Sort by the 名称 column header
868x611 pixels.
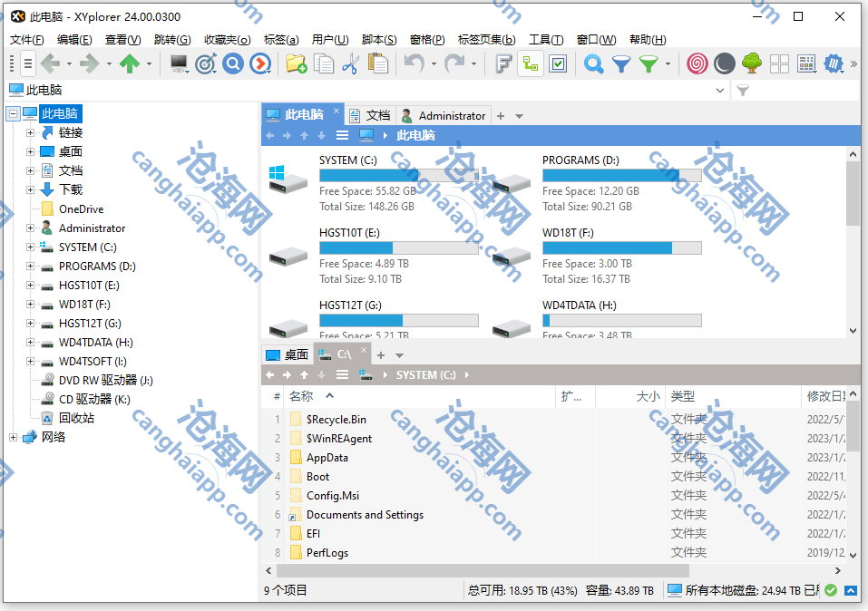pos(301,396)
